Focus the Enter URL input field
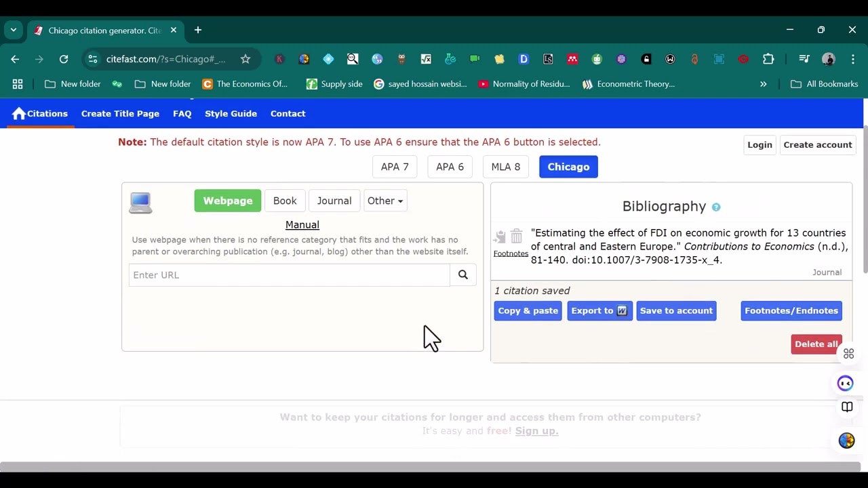This screenshot has height=488, width=868. [x=289, y=274]
